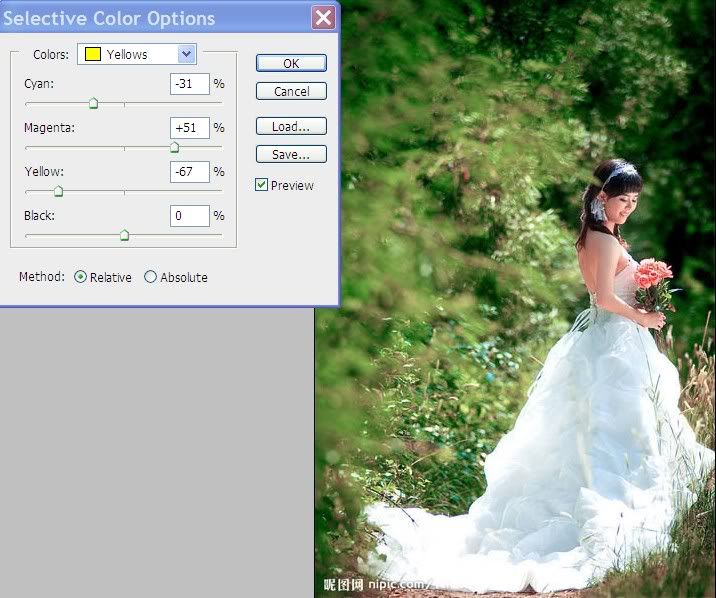The height and width of the screenshot is (598, 716).
Task: Click the Load... button
Action: click(291, 127)
